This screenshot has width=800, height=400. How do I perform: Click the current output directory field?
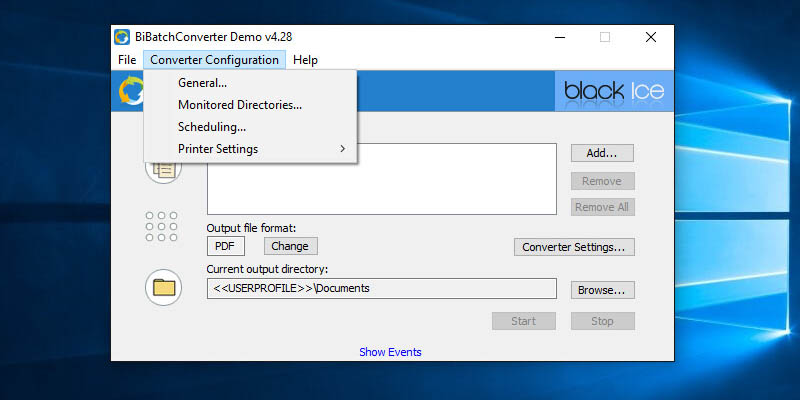pyautogui.click(x=381, y=289)
